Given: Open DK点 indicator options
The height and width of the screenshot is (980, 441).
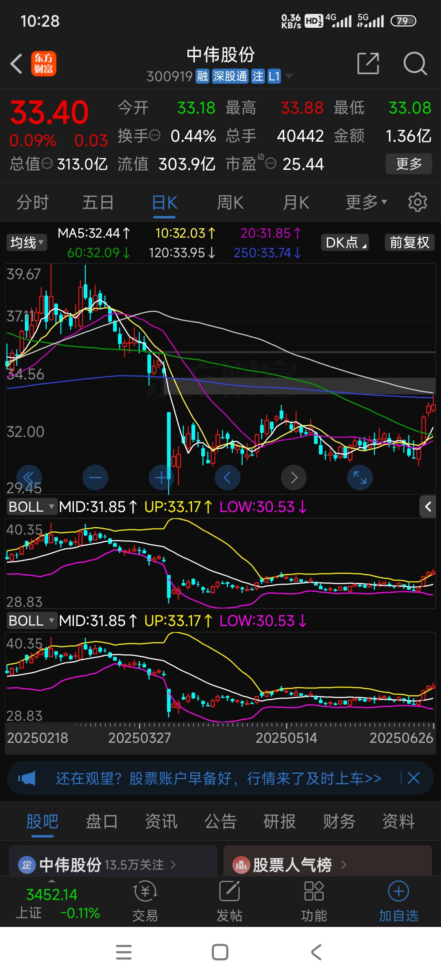Looking at the screenshot, I should pyautogui.click(x=345, y=243).
